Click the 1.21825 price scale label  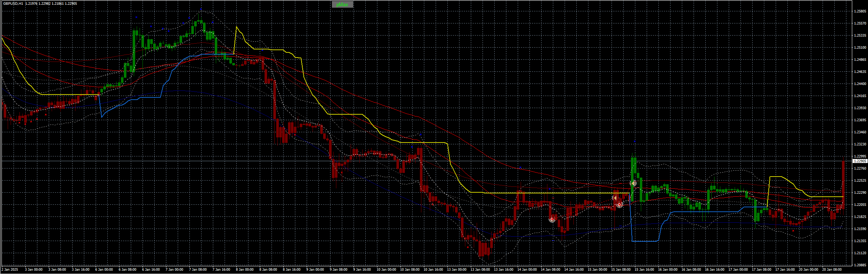click(x=861, y=217)
